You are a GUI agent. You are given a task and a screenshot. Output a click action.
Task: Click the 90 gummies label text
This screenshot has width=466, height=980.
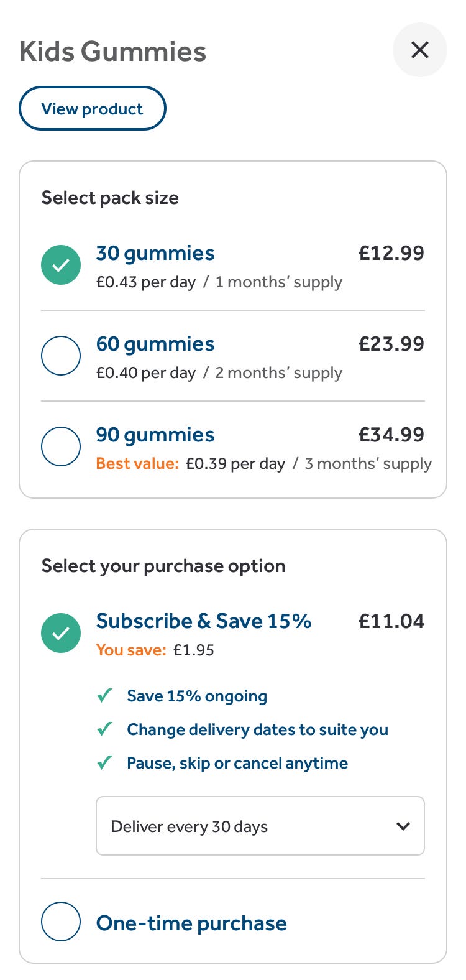[155, 435]
